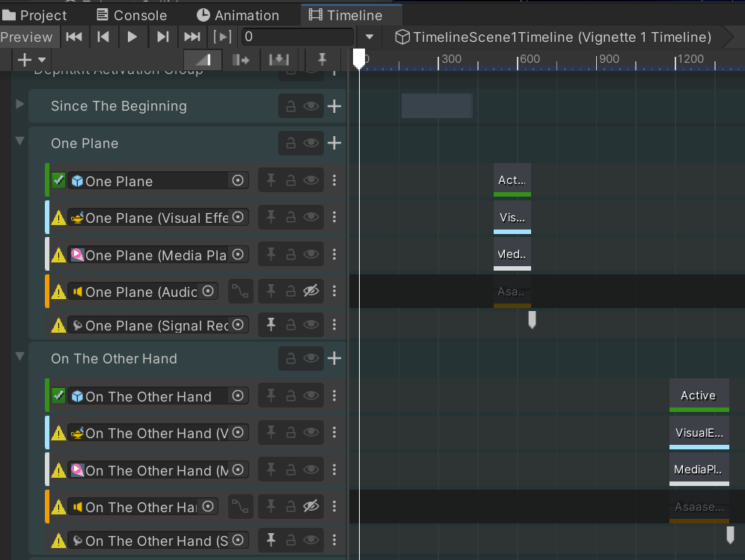
Task: Jump to the start of the timeline
Action: click(x=74, y=37)
